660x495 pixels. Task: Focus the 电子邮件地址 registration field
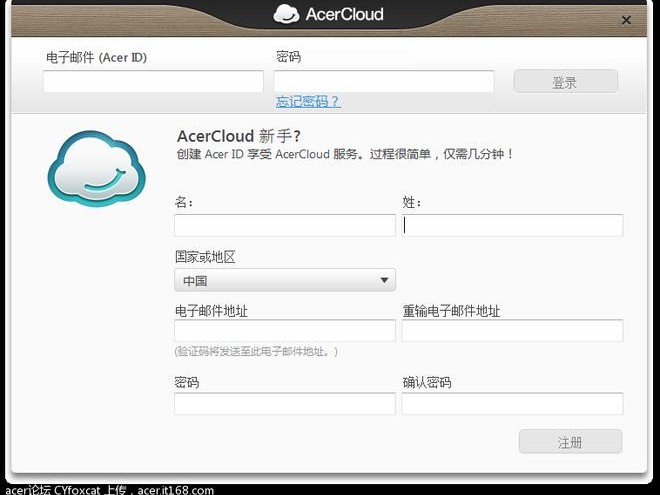(285, 330)
